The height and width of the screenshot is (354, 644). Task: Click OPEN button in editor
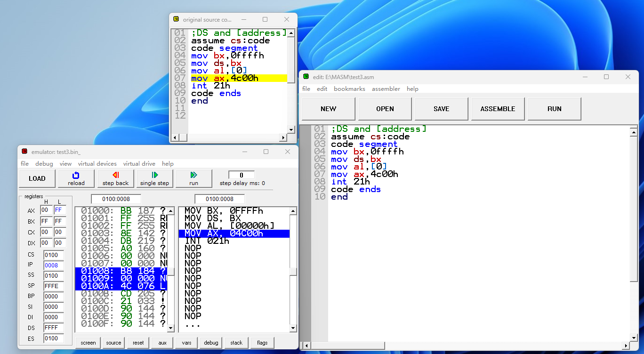point(385,109)
